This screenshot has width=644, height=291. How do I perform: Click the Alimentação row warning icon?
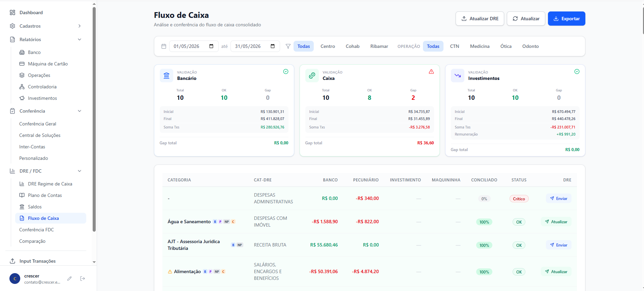tap(170, 272)
